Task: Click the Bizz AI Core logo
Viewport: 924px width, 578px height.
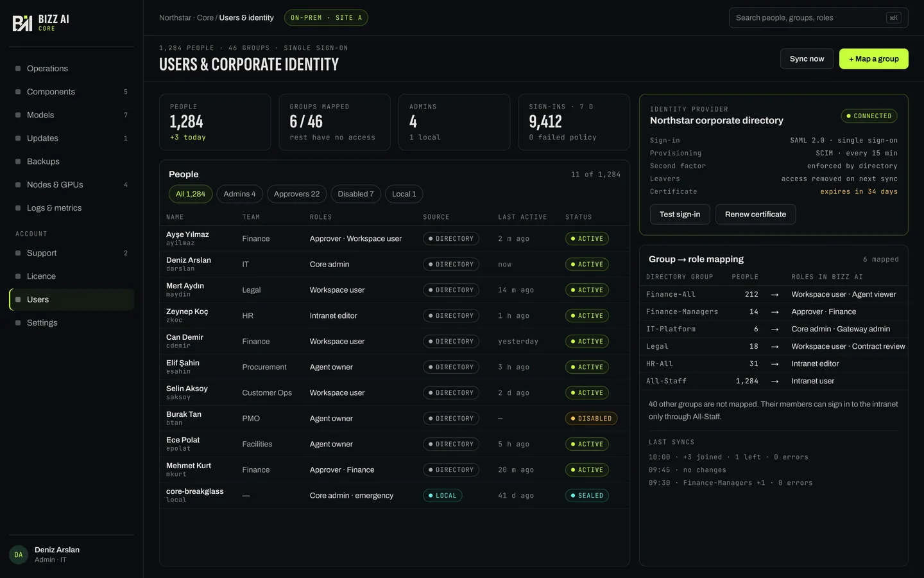Action: [x=41, y=23]
